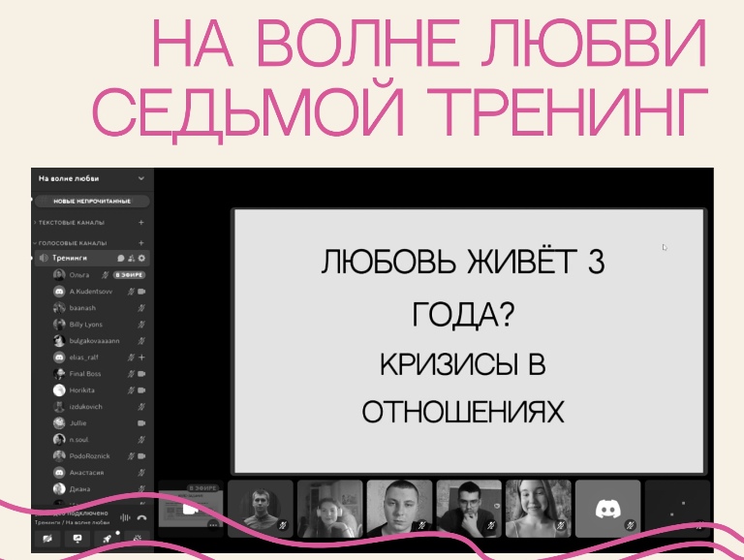Screen dimensions: 744x560
Task: Start an activity with the rocket icon
Action: click(x=108, y=540)
